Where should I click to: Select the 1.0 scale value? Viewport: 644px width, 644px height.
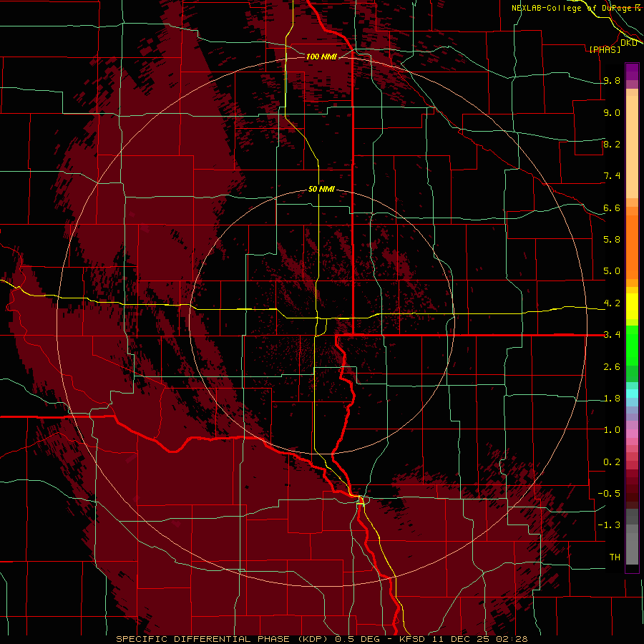click(612, 430)
